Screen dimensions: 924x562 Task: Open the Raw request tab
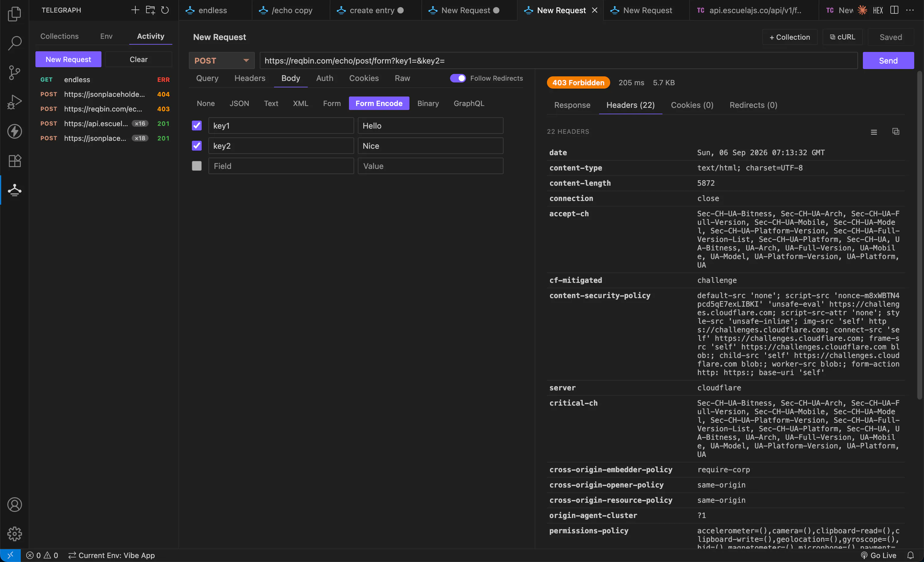click(x=402, y=78)
